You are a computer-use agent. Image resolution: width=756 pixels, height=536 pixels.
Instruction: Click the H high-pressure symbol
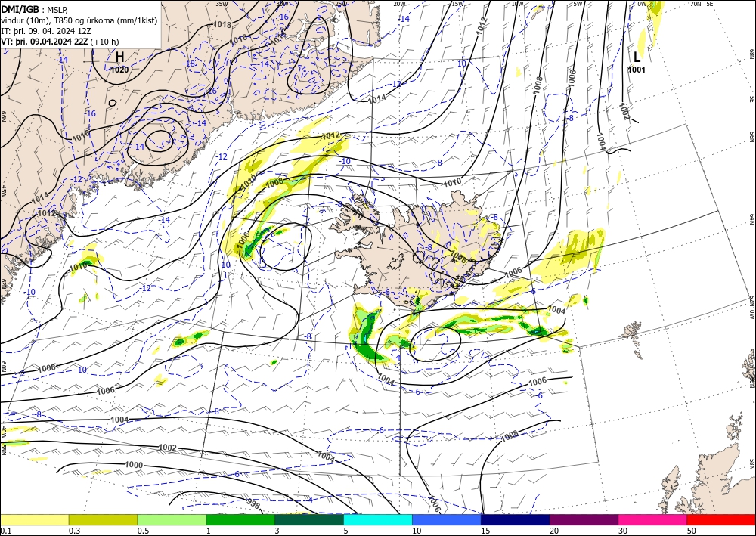click(119, 57)
